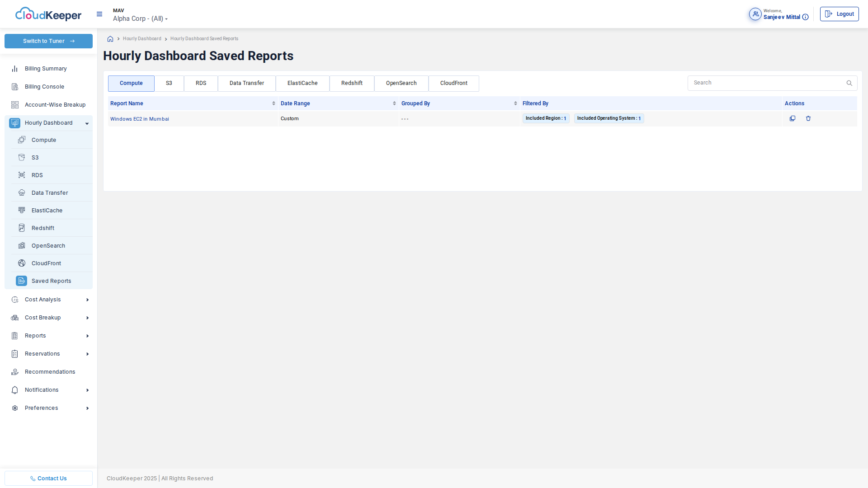The height and width of the screenshot is (488, 868).
Task: Toggle the hamburger sidebar menu icon
Action: click(99, 14)
